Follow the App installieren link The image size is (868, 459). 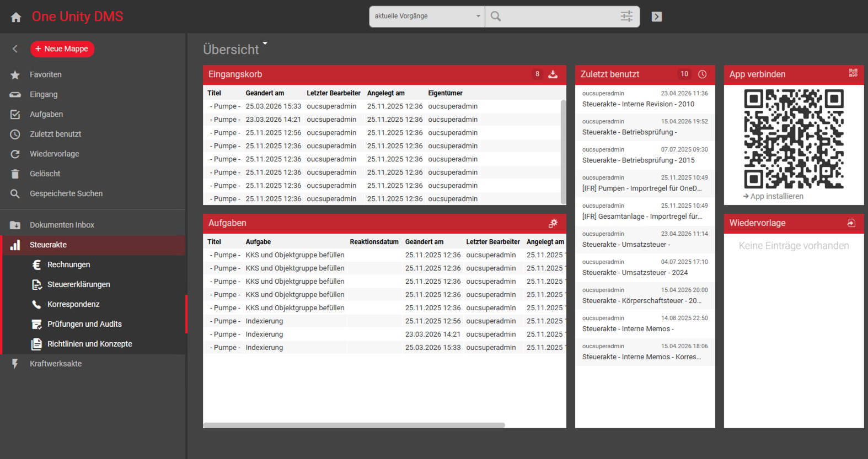point(773,197)
